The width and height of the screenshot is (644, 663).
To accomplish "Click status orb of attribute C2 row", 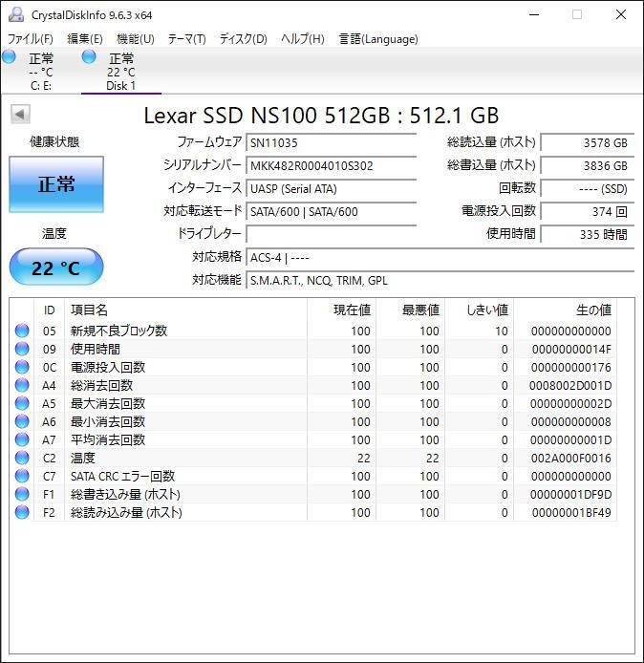I will point(22,458).
